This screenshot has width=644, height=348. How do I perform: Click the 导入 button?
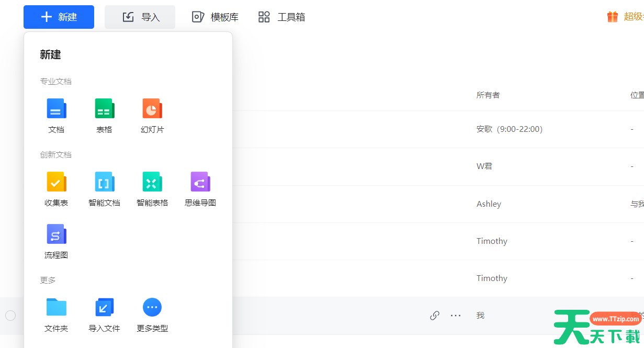140,17
